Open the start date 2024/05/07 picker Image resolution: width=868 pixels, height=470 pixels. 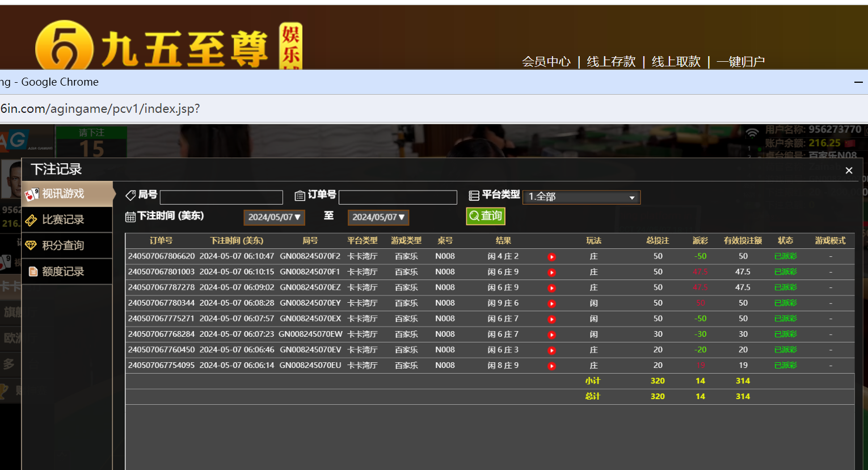tap(274, 217)
